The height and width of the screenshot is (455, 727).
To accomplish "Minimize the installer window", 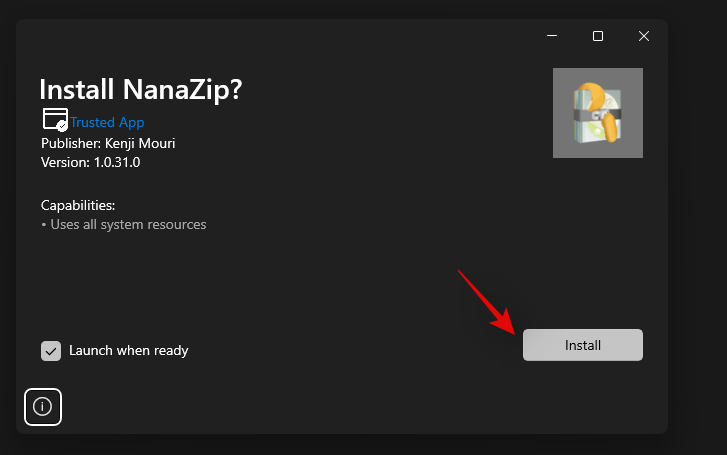I will click(x=552, y=36).
